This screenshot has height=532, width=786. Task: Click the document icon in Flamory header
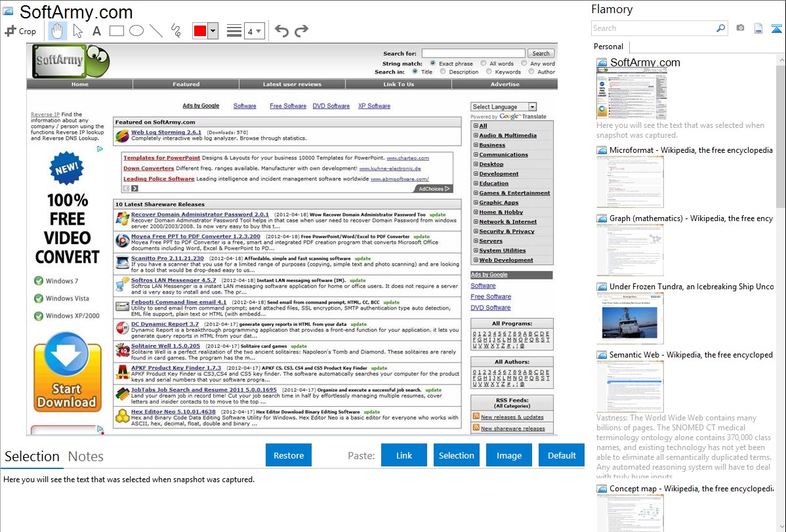point(758,28)
